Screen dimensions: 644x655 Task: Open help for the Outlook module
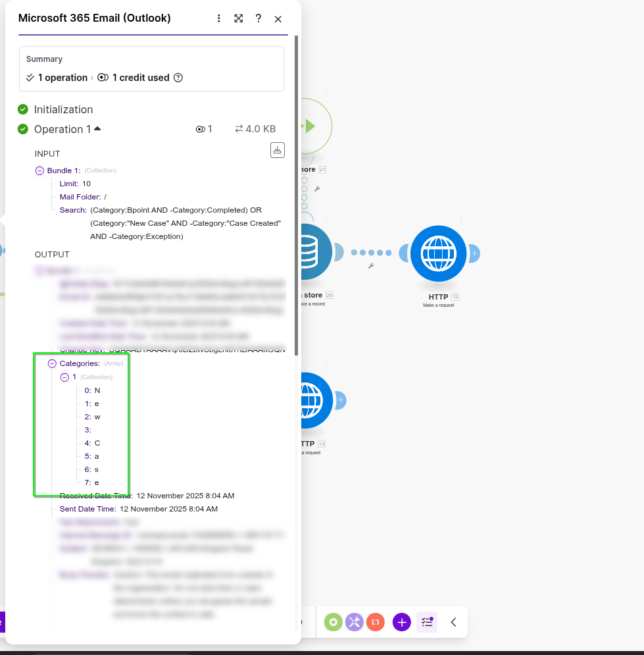(x=259, y=18)
